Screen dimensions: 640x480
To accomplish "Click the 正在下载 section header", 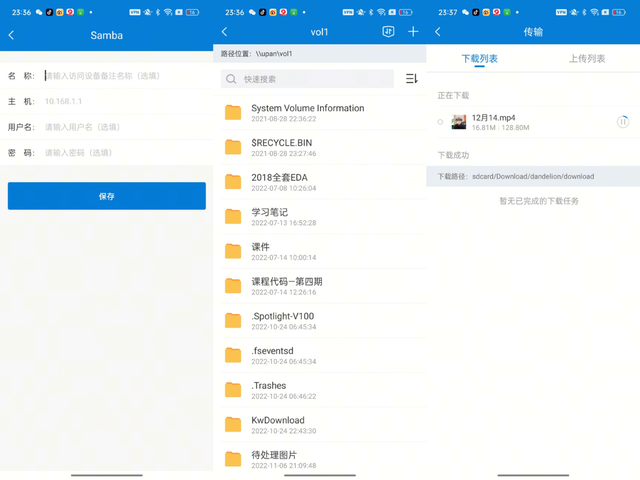I will pyautogui.click(x=453, y=96).
